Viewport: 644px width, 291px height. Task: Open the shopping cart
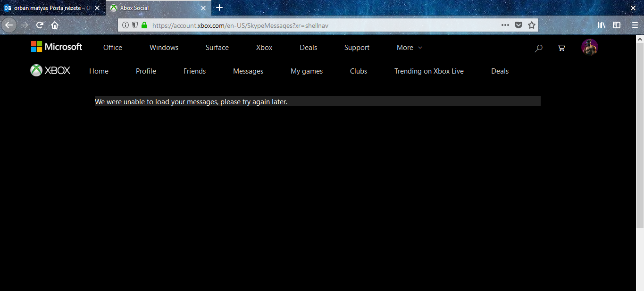tap(561, 48)
